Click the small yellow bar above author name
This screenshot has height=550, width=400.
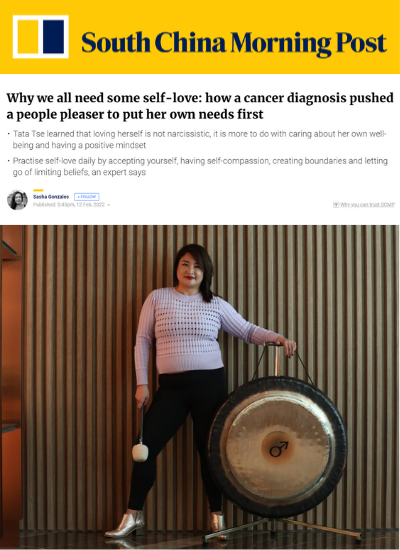(38, 190)
